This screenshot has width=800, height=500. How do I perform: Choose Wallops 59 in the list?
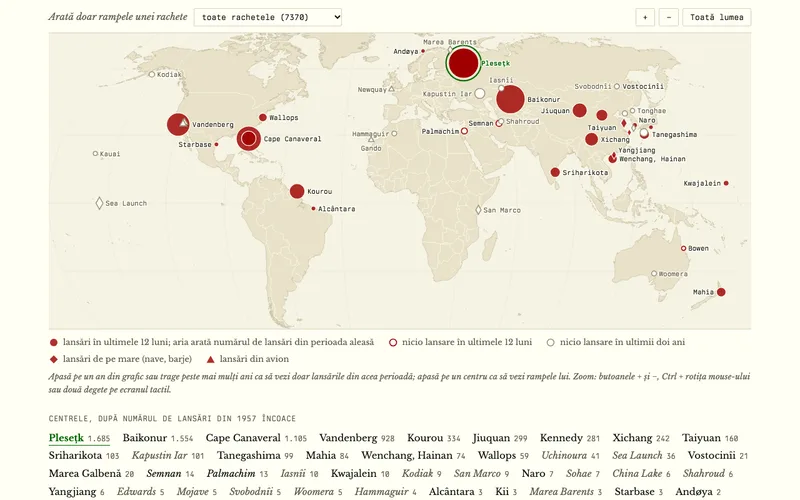tap(503, 455)
